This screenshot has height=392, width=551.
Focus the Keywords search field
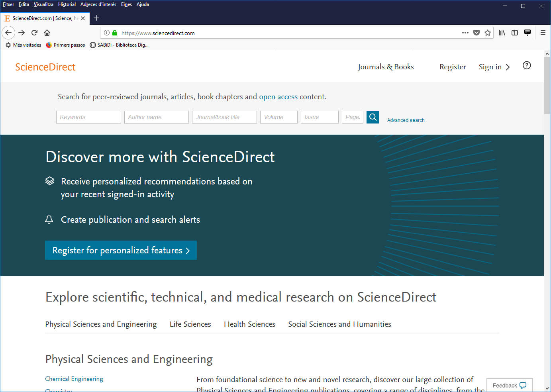click(88, 117)
